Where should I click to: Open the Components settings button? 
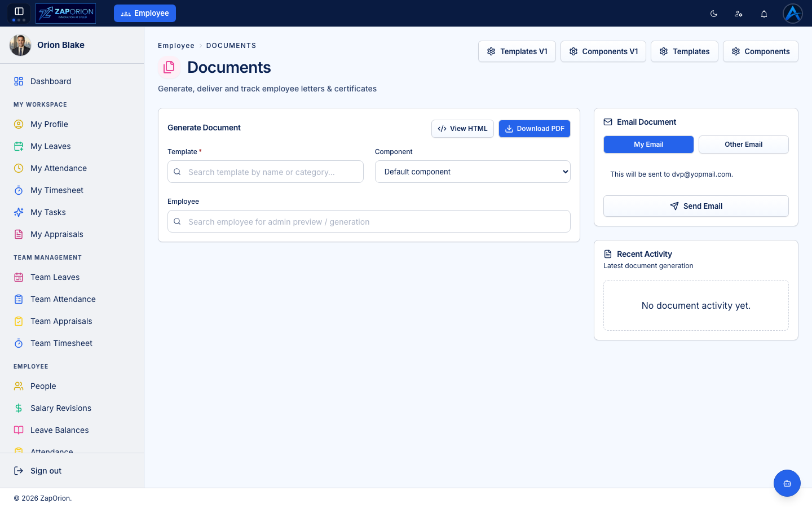click(x=761, y=51)
